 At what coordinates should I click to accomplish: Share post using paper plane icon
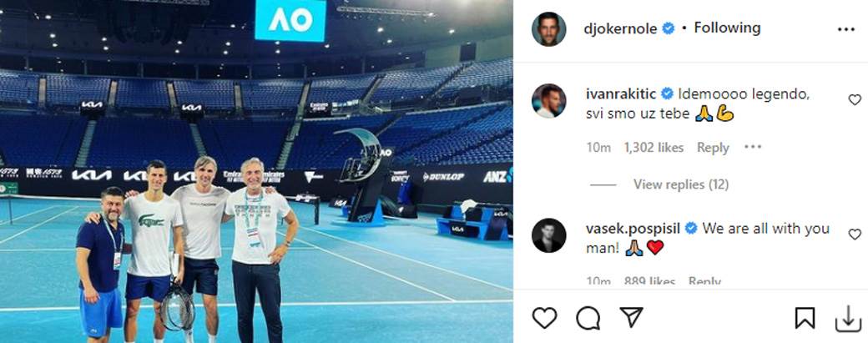pyautogui.click(x=631, y=318)
